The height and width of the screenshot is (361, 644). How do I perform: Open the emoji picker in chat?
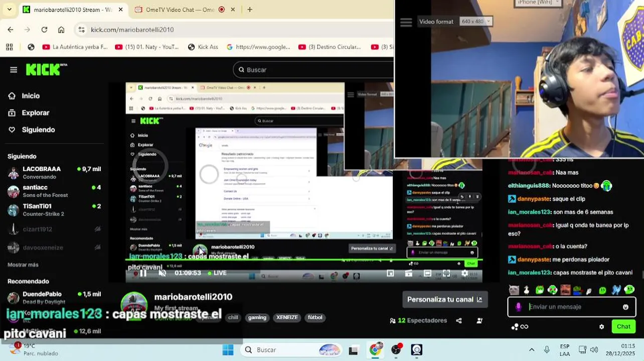coord(625,307)
